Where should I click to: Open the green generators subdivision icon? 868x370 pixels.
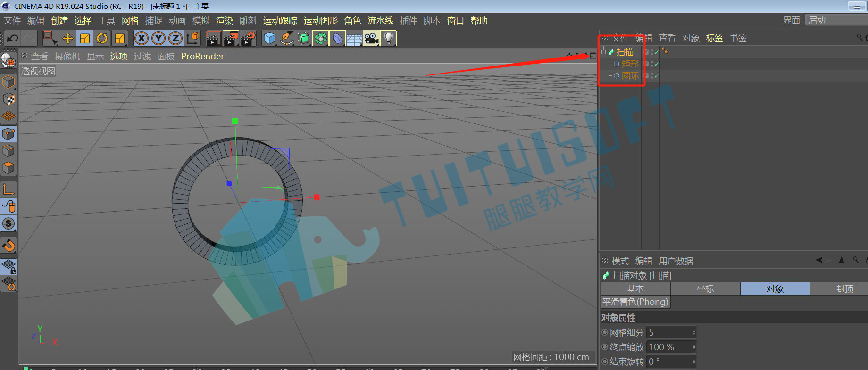click(303, 39)
